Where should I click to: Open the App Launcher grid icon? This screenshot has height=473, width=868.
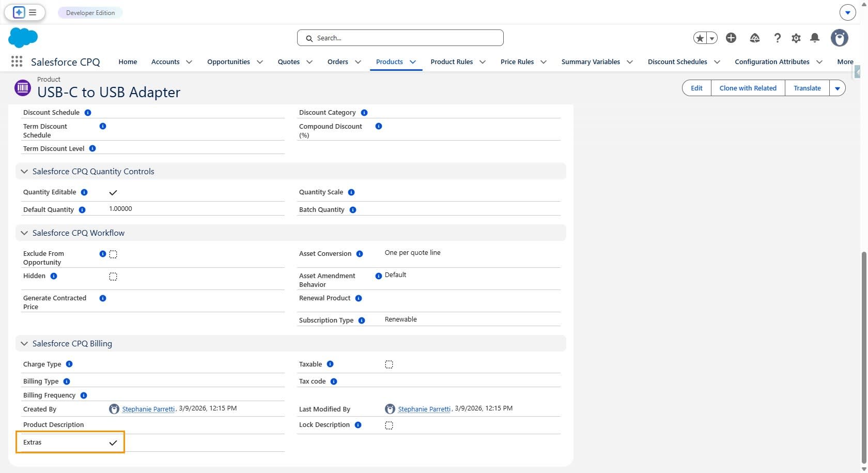pyautogui.click(x=17, y=62)
